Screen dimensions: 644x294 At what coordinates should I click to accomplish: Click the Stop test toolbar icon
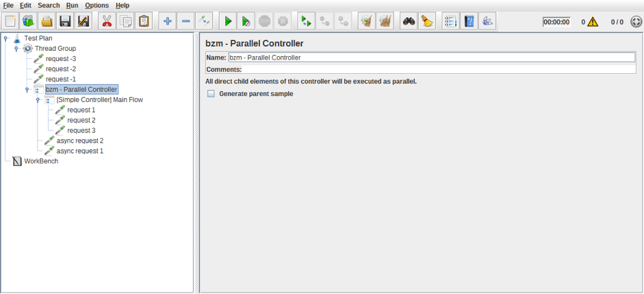pos(264,21)
